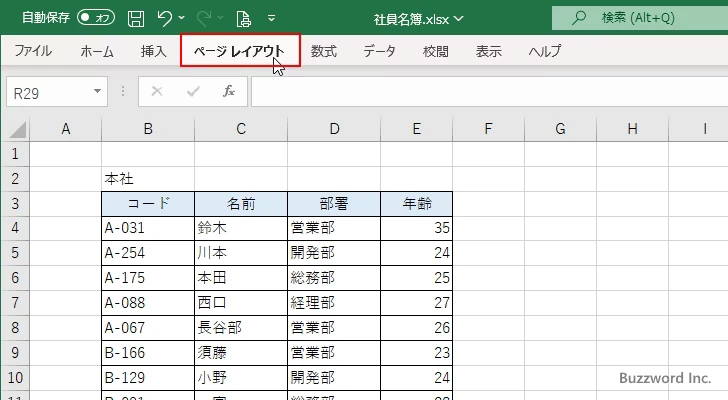Select row 1 header
Screen dimensions: 728x400
[15, 154]
